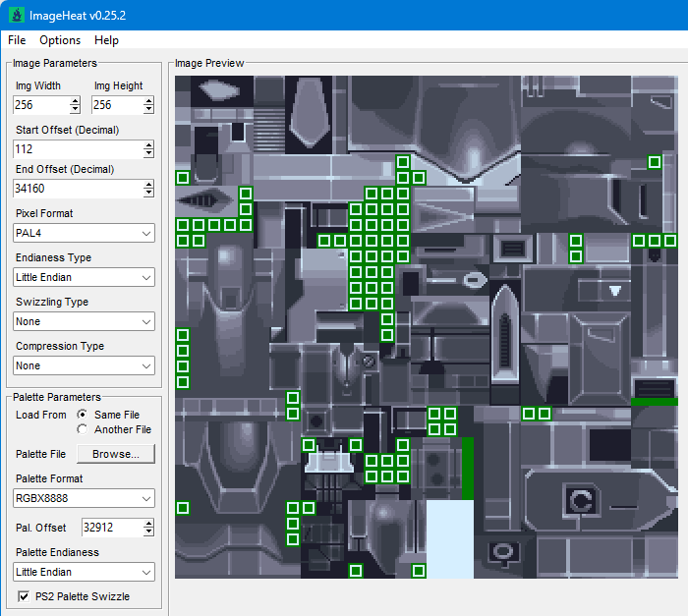
Task: Open the Swizzling Type dropdown
Action: [x=84, y=321]
